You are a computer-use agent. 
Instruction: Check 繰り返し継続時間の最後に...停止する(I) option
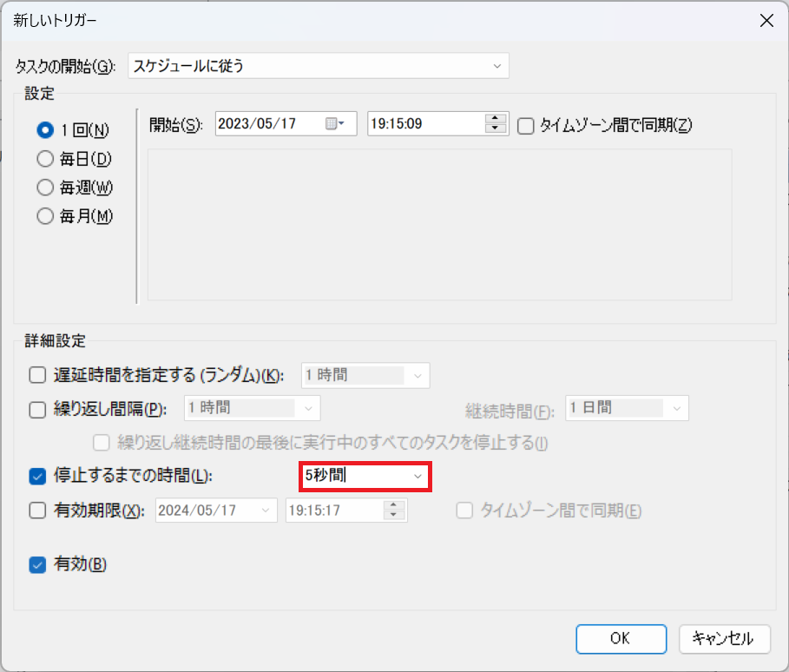(x=102, y=443)
